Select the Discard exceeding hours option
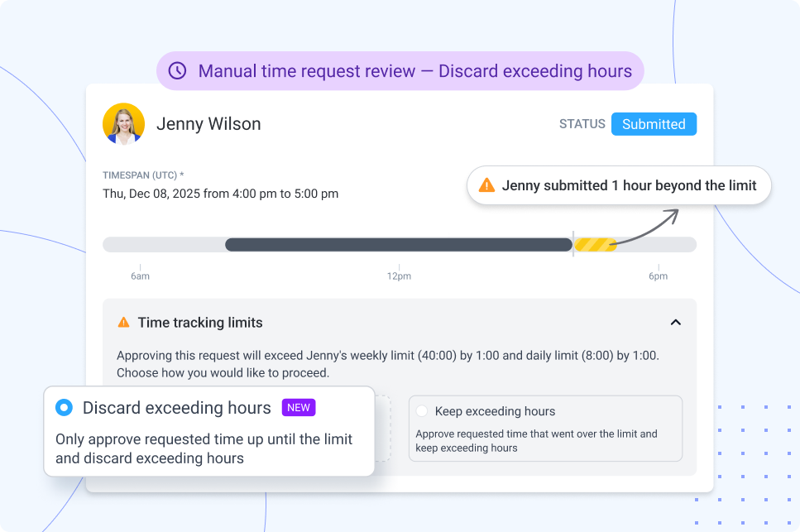800x532 pixels. (176, 407)
